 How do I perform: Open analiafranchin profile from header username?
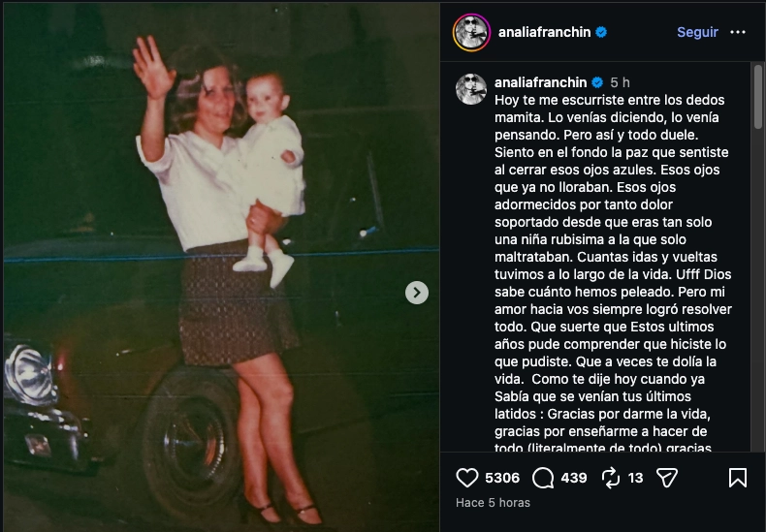pyautogui.click(x=544, y=32)
